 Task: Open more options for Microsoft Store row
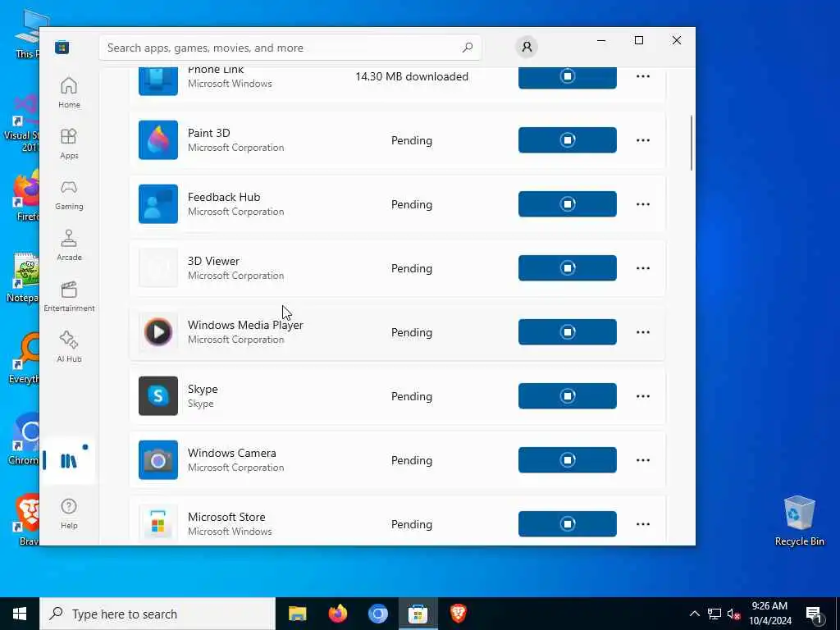643,524
